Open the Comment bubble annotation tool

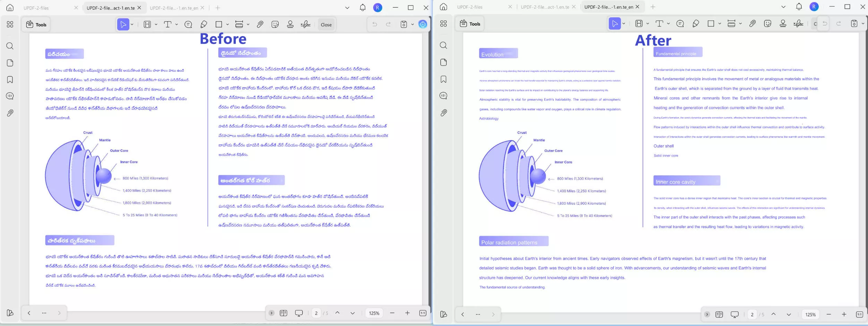point(188,24)
